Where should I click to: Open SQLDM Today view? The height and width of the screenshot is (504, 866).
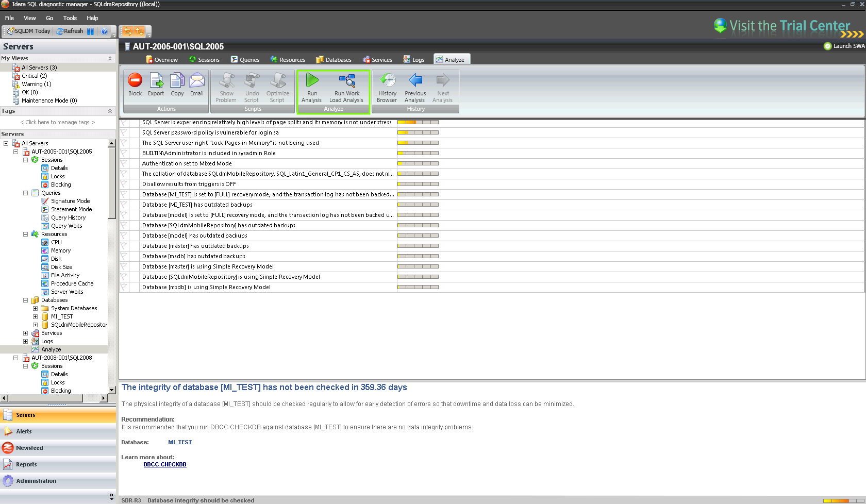pos(29,31)
